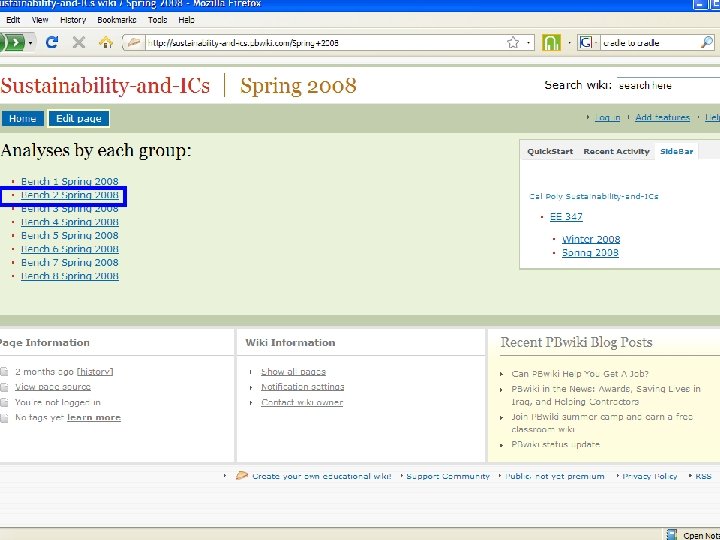Image resolution: width=720 pixels, height=540 pixels.
Task: Open Bench 3 Spring 2008 link
Action: click(70, 208)
